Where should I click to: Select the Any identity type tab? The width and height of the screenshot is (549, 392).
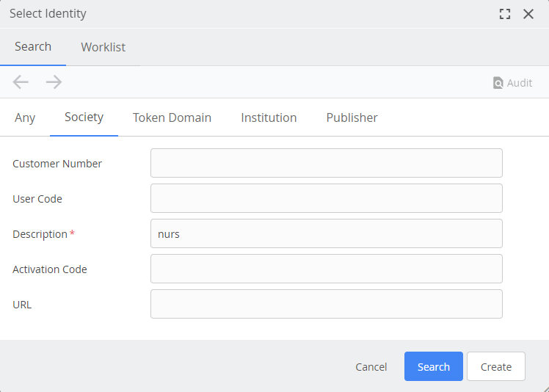25,117
